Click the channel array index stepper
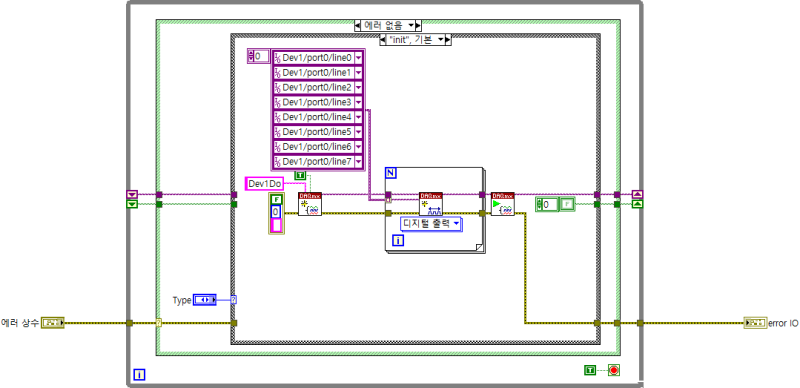Viewport: 800px width, 388px height. tap(251, 56)
